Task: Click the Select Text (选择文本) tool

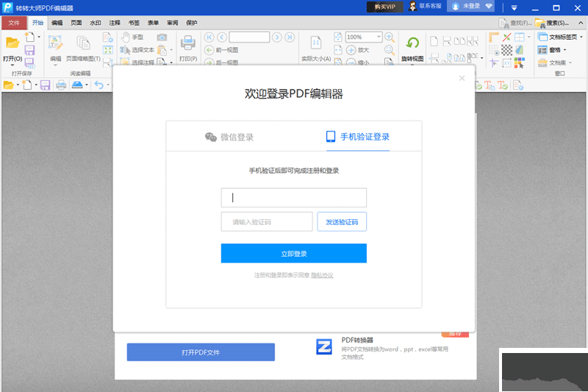Action: (137, 49)
